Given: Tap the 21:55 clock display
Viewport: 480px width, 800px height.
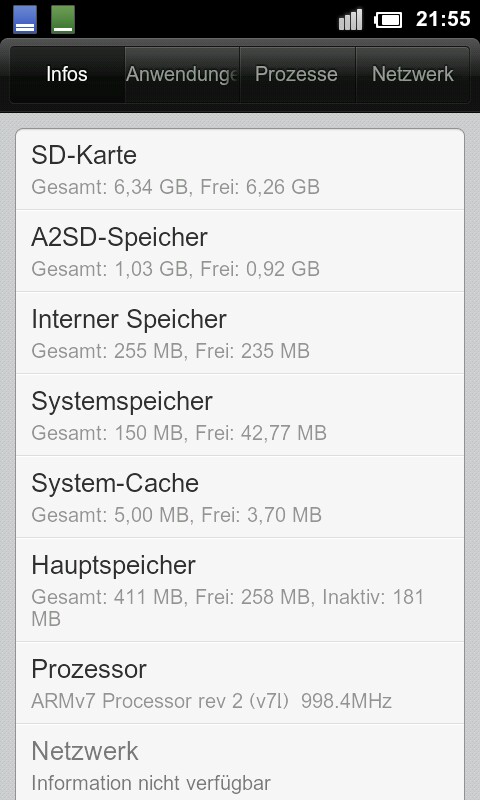Looking at the screenshot, I should [x=443, y=19].
